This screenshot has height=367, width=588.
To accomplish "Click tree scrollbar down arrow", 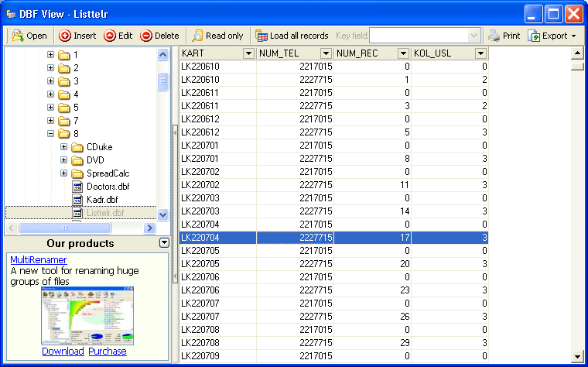I will coord(162,215).
